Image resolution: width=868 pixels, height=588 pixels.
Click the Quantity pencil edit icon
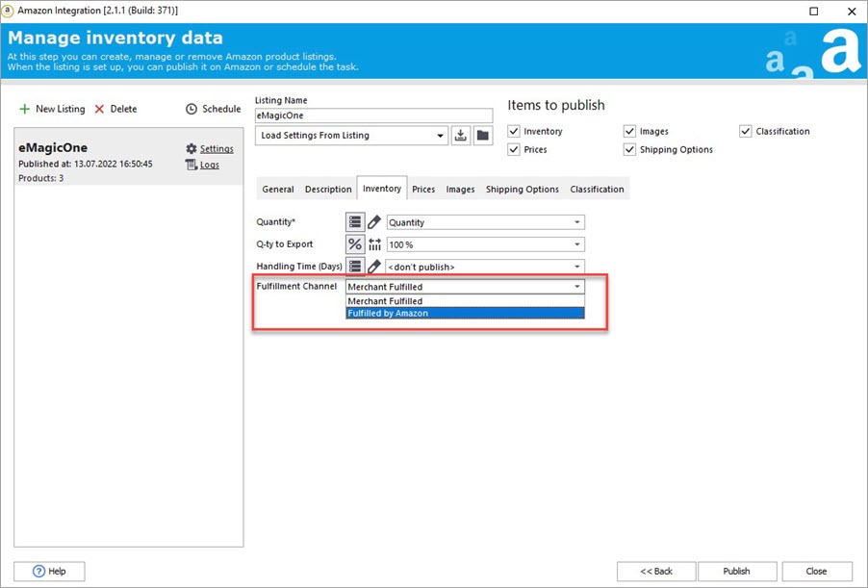[x=374, y=222]
